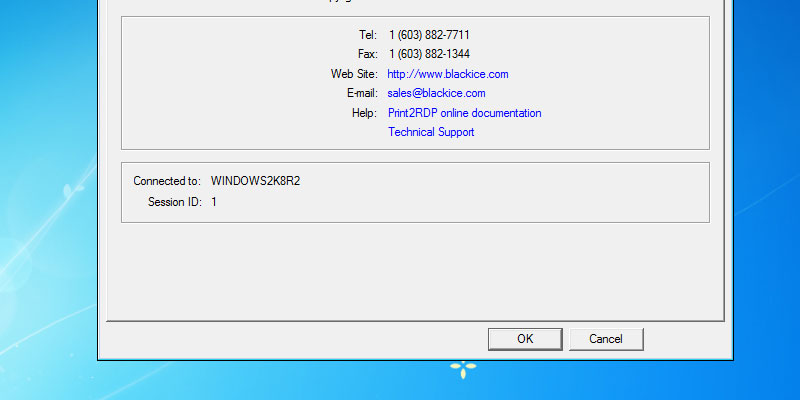
Task: Click the "Session ID:" label
Action: tap(174, 202)
